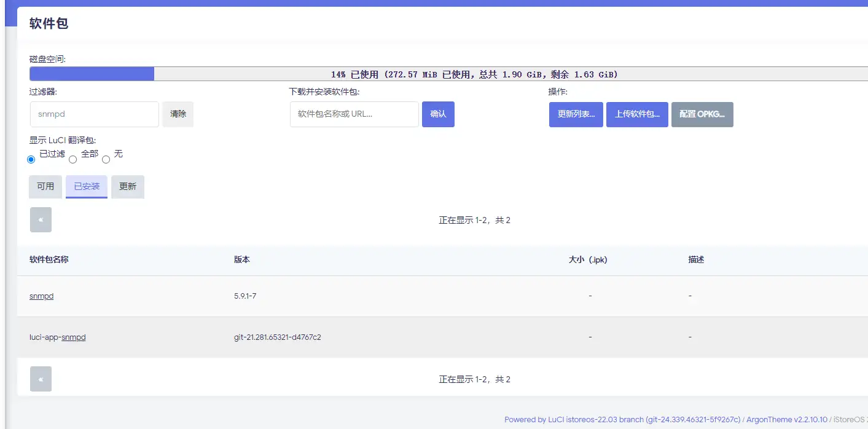Click the 软件包名称或 URL input field
868x429 pixels.
(x=354, y=114)
